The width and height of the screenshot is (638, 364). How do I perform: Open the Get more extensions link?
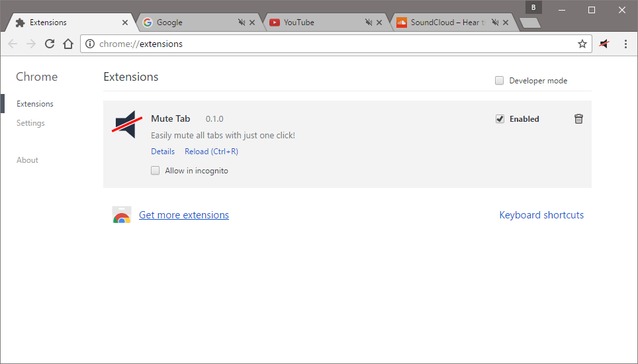click(184, 215)
